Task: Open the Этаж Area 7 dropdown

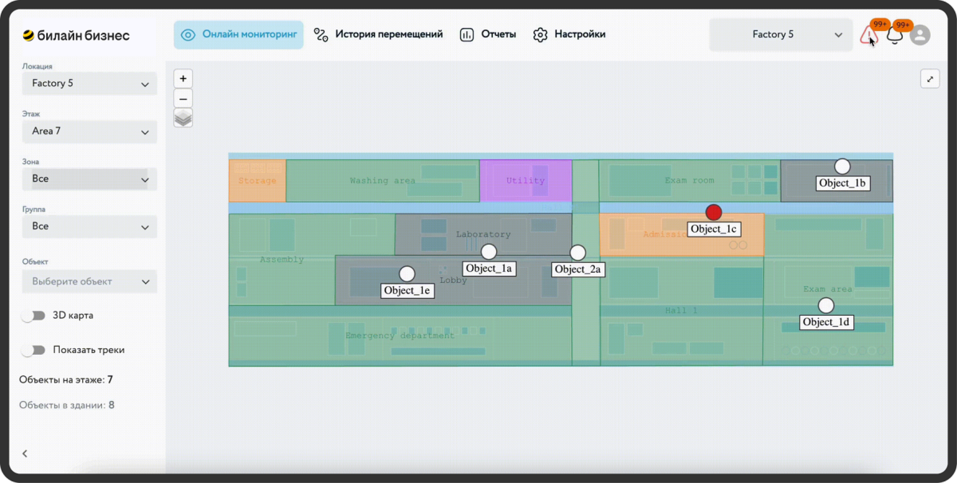Action: (89, 131)
